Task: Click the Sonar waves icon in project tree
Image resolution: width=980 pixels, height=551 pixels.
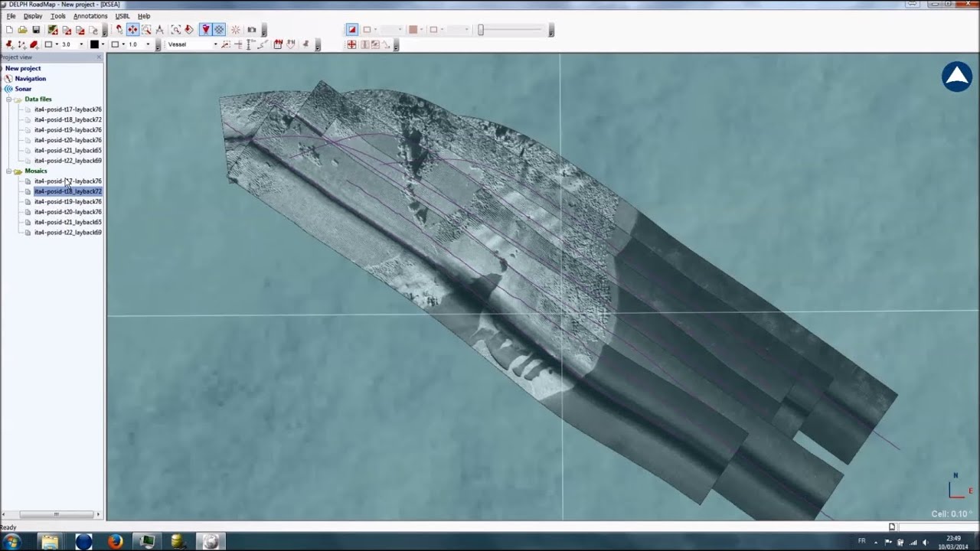Action: (x=8, y=89)
